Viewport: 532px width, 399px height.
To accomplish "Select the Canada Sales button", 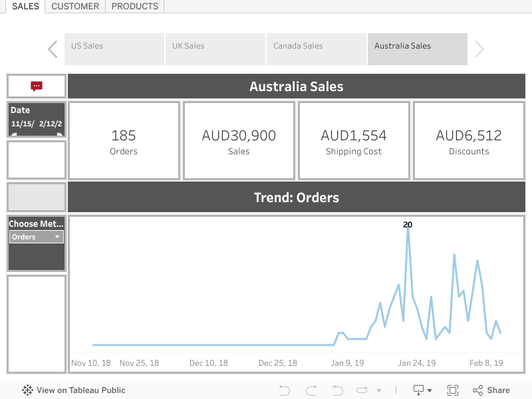I will 317,49.
